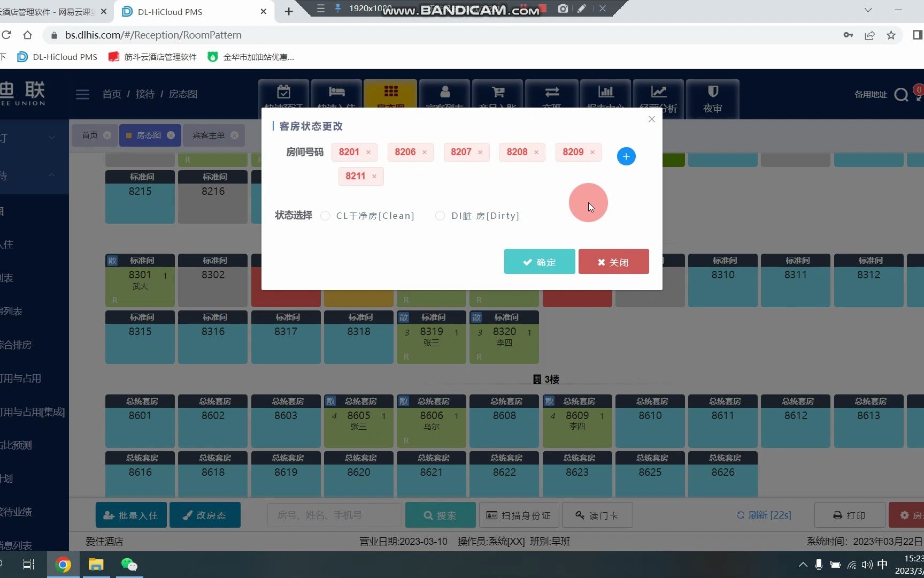The height and width of the screenshot is (578, 924).
Task: Open the guest list person icon
Action: [x=444, y=94]
